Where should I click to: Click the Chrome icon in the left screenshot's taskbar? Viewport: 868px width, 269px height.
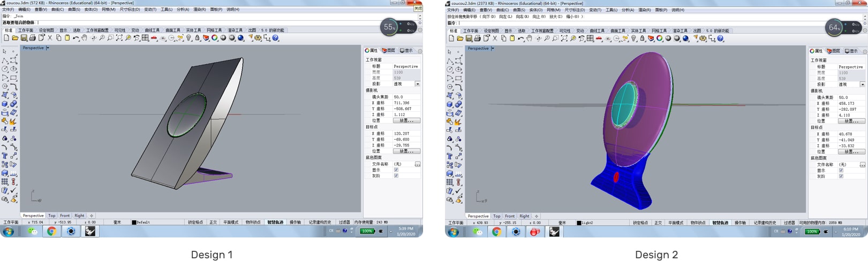pos(52,231)
